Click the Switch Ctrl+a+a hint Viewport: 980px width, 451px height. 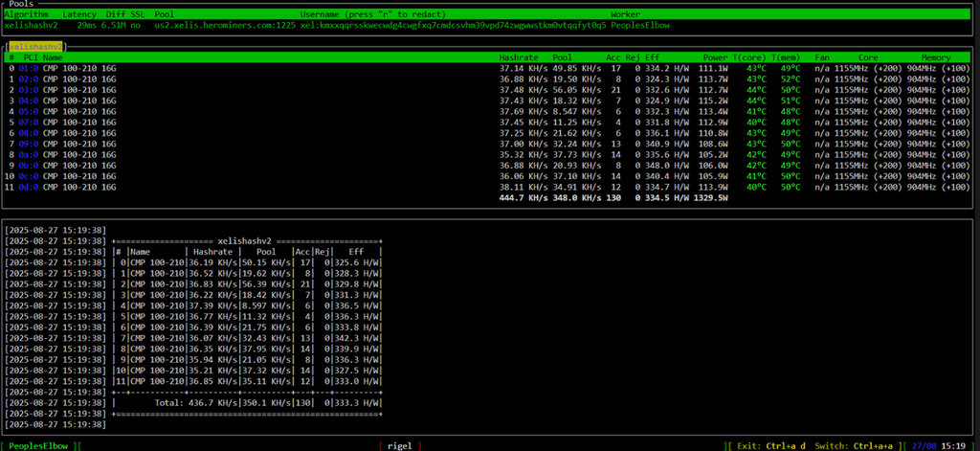click(x=864, y=445)
